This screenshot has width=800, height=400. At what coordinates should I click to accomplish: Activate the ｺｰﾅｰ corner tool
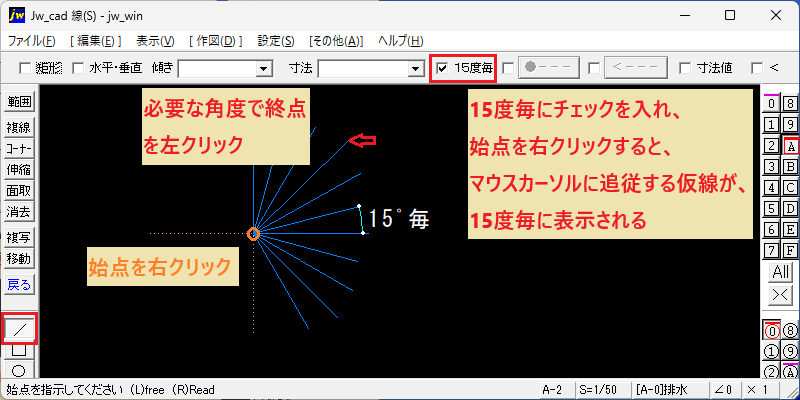[19, 149]
